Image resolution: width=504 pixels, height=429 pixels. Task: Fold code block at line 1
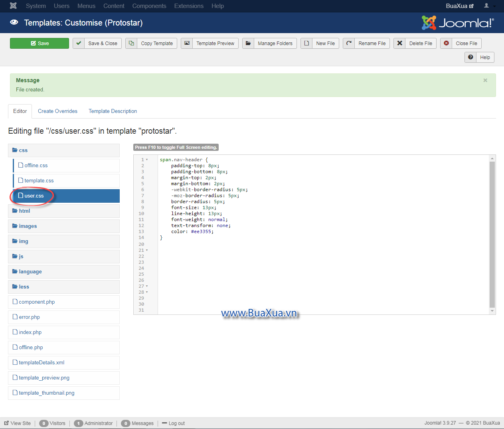click(x=147, y=160)
